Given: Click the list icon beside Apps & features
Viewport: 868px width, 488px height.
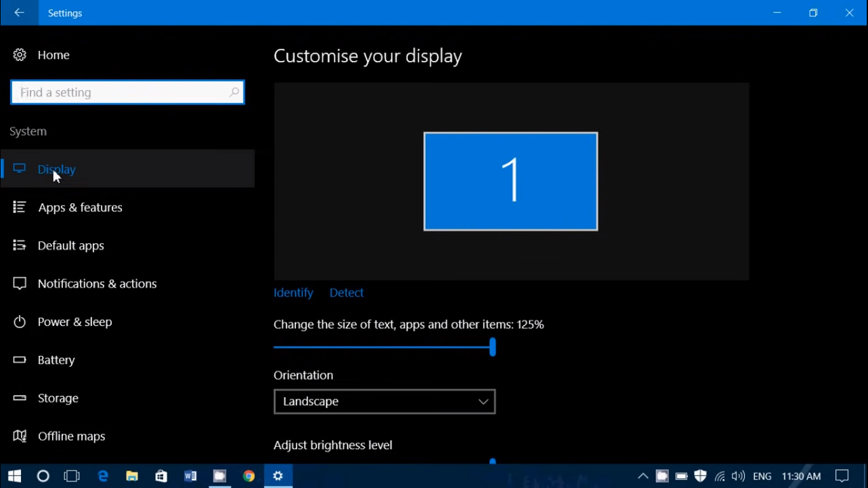Looking at the screenshot, I should 20,207.
